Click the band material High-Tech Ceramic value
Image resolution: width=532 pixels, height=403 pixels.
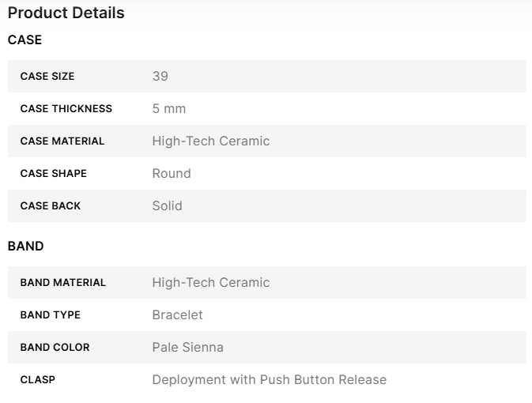coord(211,283)
